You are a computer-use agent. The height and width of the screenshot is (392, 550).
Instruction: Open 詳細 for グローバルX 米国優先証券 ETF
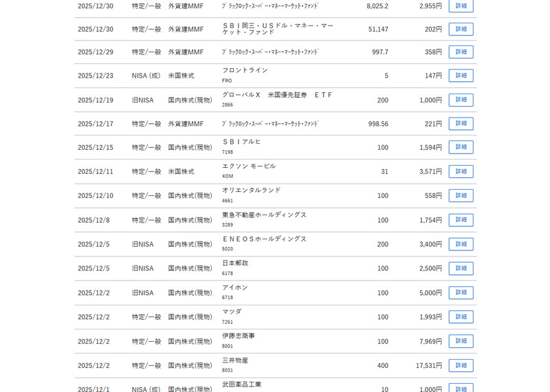461,100
